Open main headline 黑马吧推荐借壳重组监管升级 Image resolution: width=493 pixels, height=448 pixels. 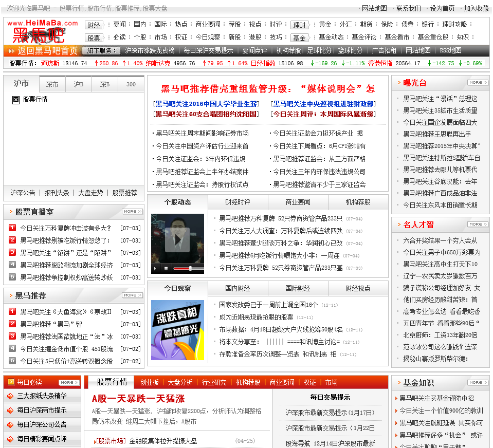click(x=268, y=89)
